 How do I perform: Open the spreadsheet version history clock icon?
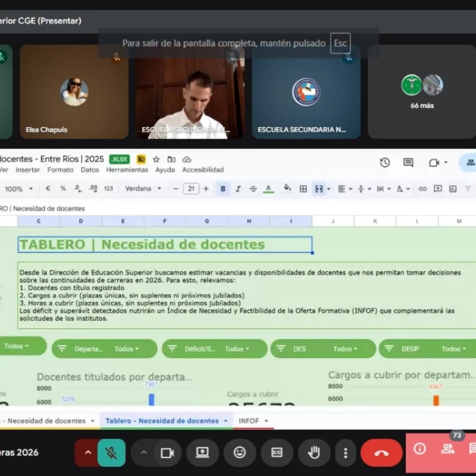click(385, 163)
